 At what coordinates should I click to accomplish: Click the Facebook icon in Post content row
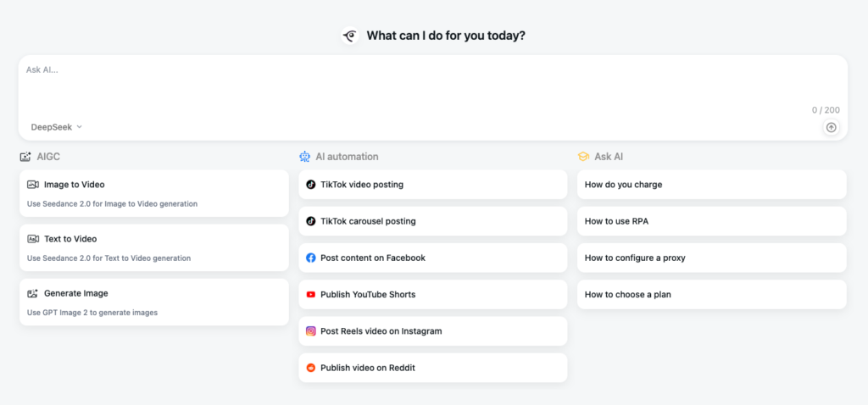click(x=311, y=258)
